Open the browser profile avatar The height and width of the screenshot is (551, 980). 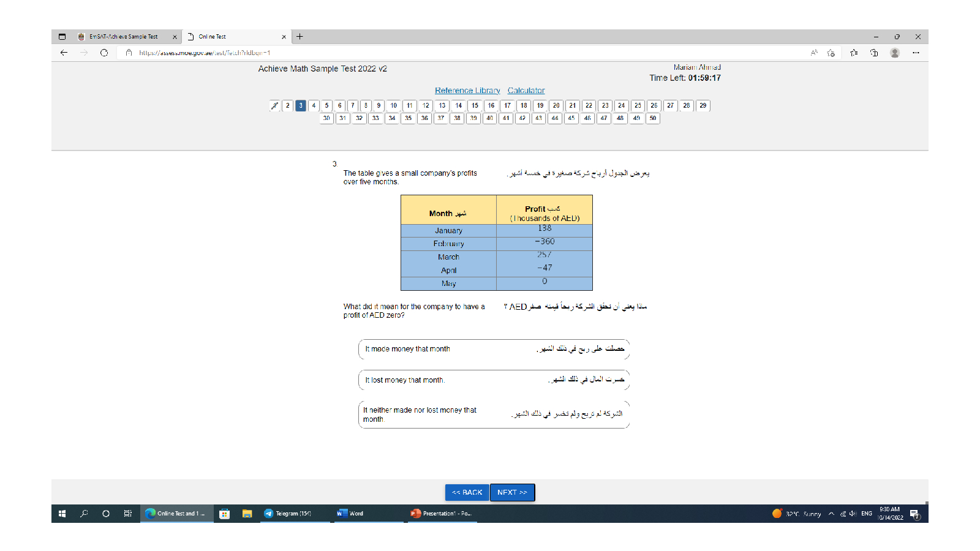(x=895, y=53)
